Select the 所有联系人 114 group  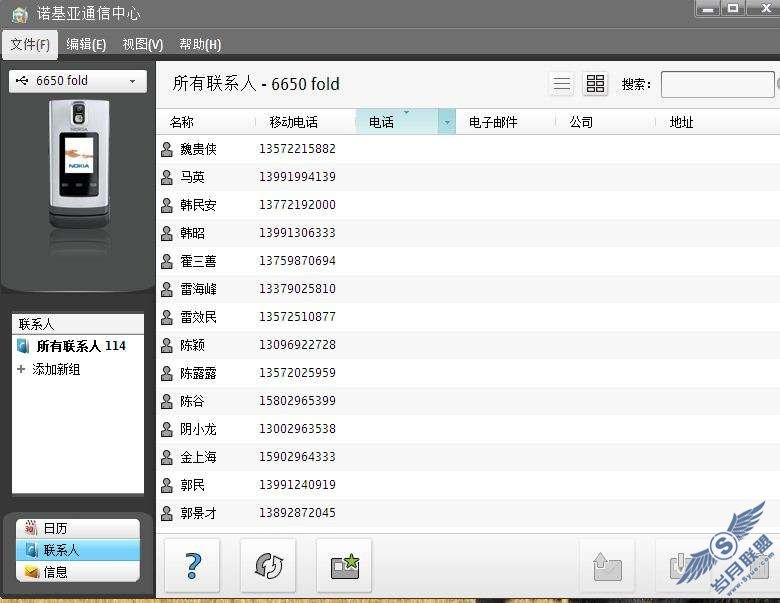pyautogui.click(x=78, y=346)
